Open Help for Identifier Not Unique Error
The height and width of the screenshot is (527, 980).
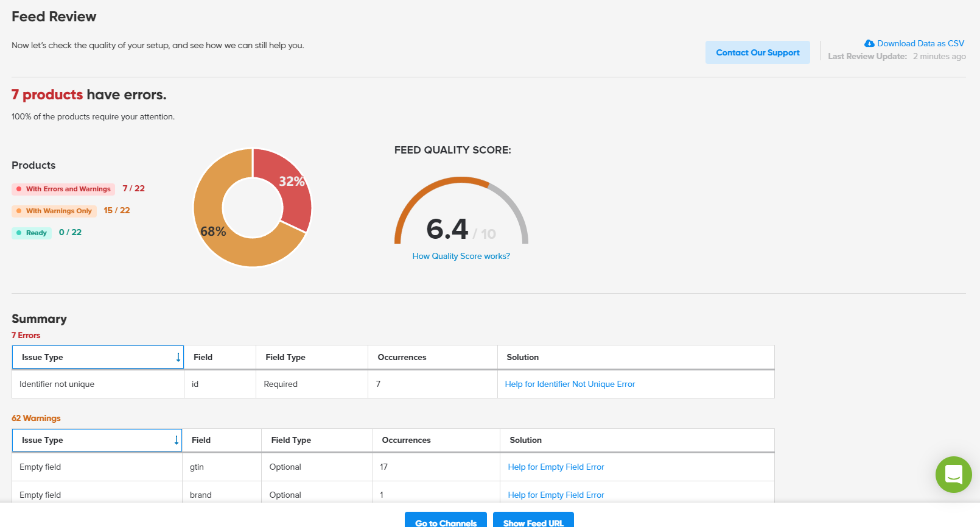click(570, 384)
